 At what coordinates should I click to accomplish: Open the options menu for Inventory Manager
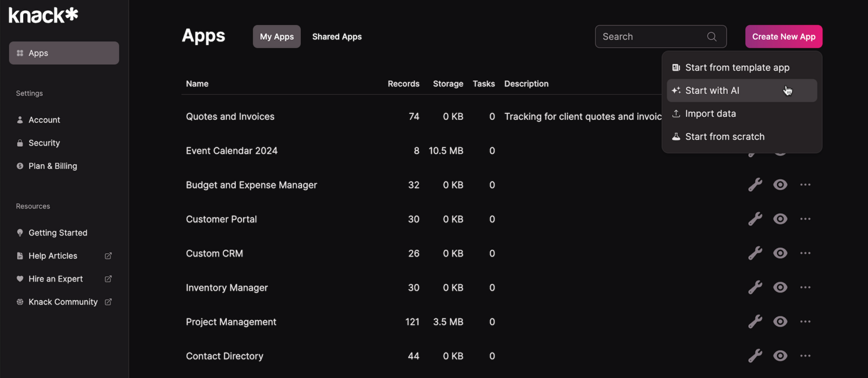[x=805, y=287]
